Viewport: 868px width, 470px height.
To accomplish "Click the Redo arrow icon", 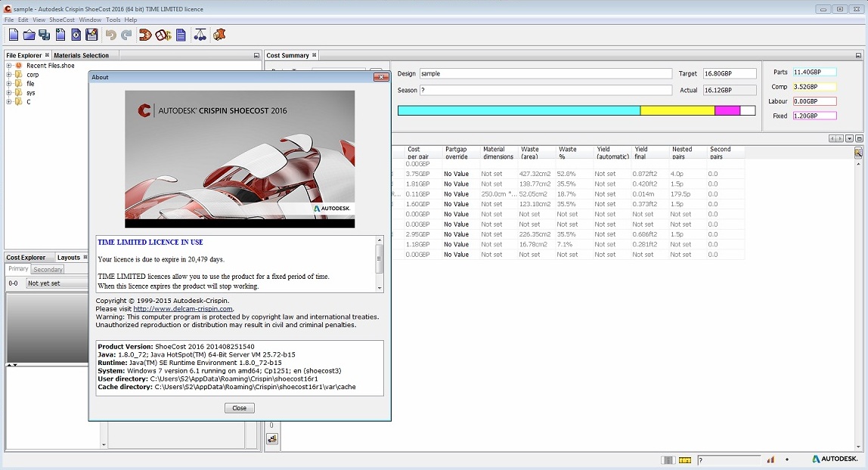I will pos(126,35).
